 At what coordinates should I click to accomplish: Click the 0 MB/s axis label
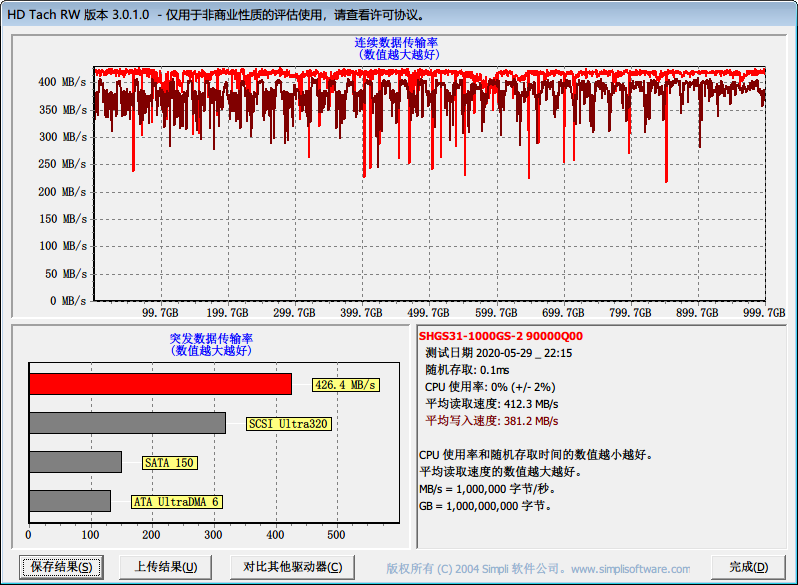coord(68,300)
